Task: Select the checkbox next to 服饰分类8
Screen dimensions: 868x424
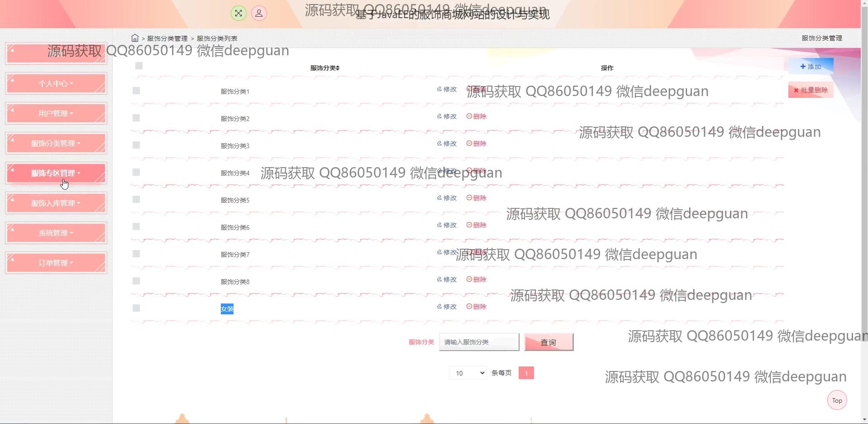Action: 136,281
